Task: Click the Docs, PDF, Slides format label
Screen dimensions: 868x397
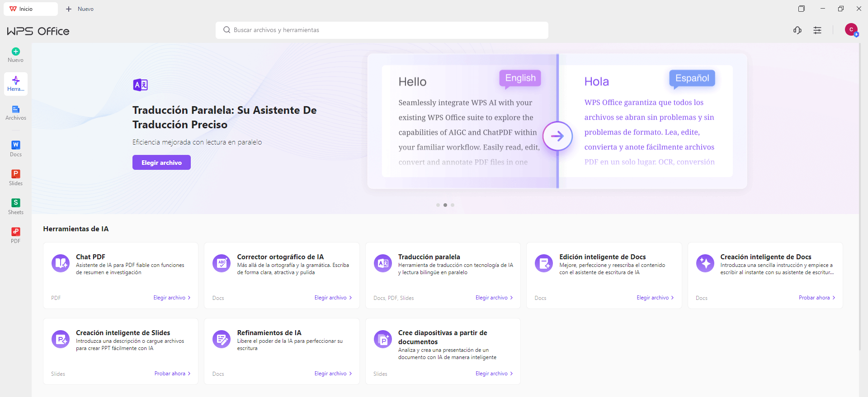Action: coord(394,298)
